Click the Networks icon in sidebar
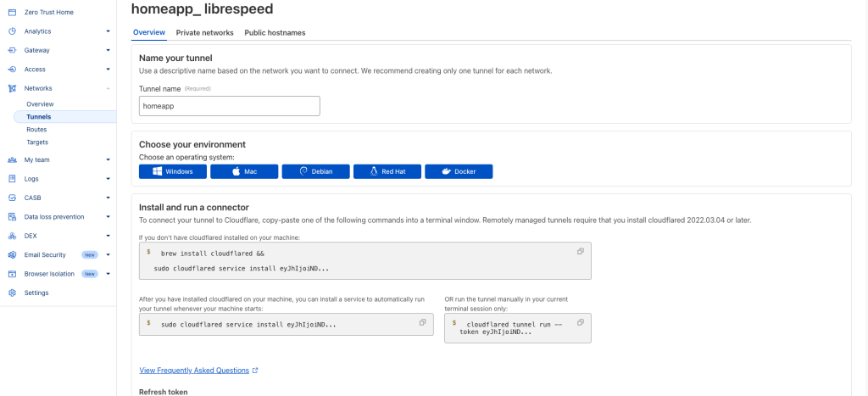This screenshot has height=396, width=868. click(12, 89)
